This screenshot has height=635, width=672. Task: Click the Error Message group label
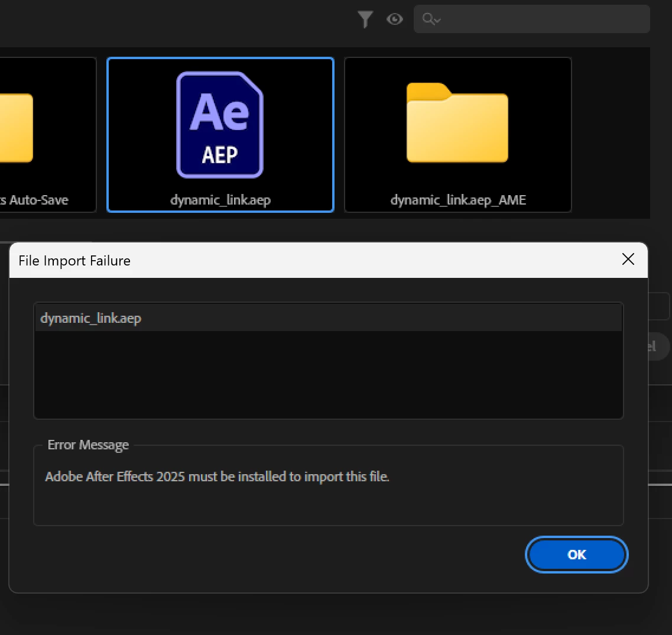(x=88, y=445)
